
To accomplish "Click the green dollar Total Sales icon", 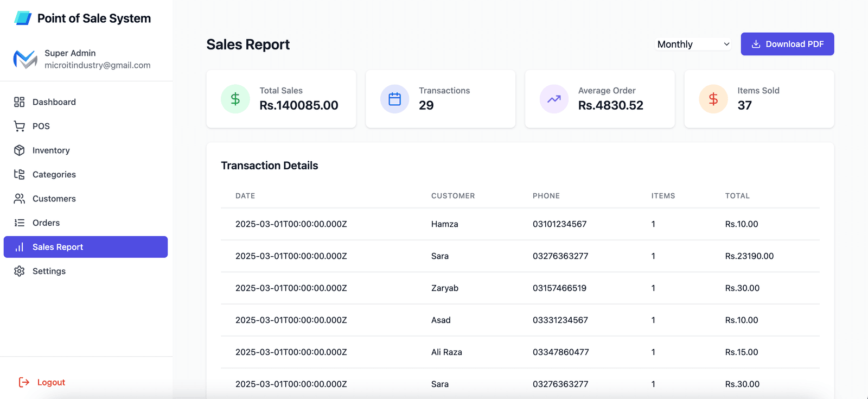I will [235, 99].
